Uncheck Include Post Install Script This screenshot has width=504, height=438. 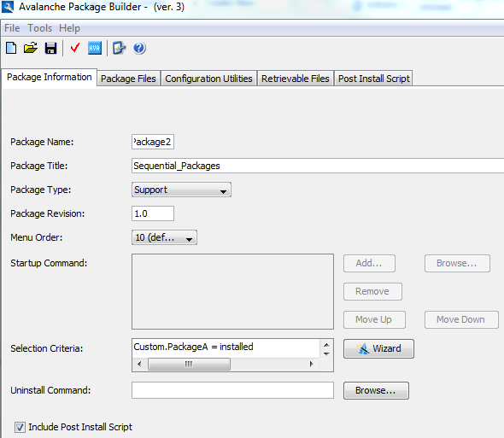click(20, 427)
